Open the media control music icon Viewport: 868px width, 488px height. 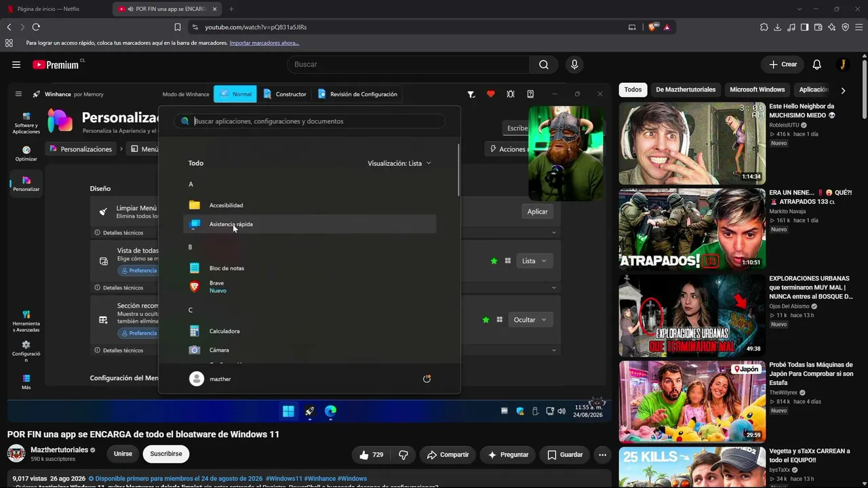(791, 27)
